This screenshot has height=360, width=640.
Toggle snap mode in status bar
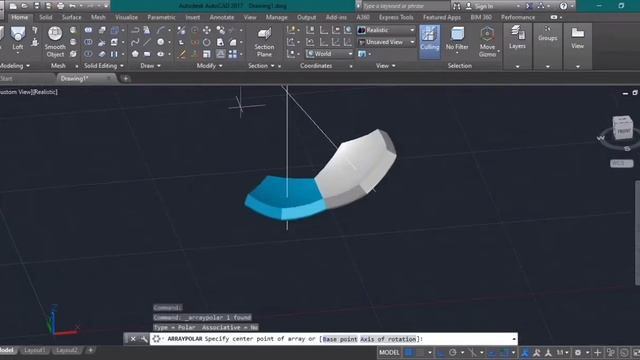(x=420, y=352)
